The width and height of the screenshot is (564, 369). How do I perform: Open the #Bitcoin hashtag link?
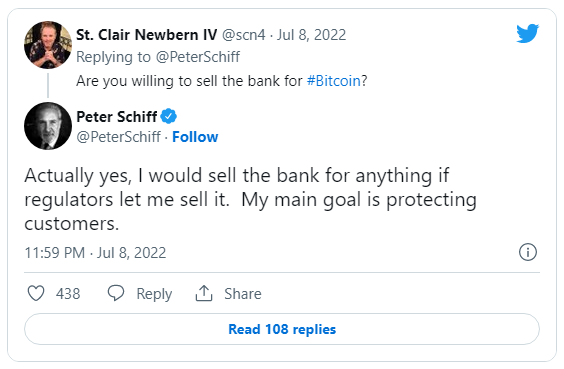point(333,81)
